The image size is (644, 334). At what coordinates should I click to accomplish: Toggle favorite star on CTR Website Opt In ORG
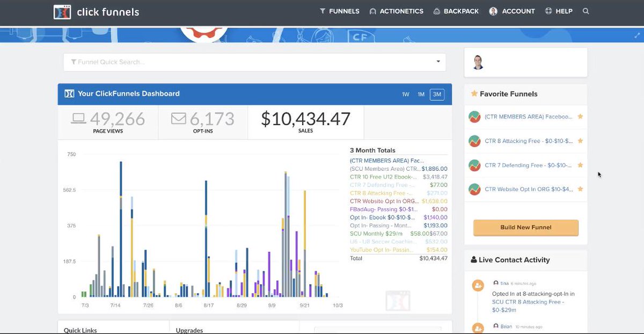(x=580, y=189)
